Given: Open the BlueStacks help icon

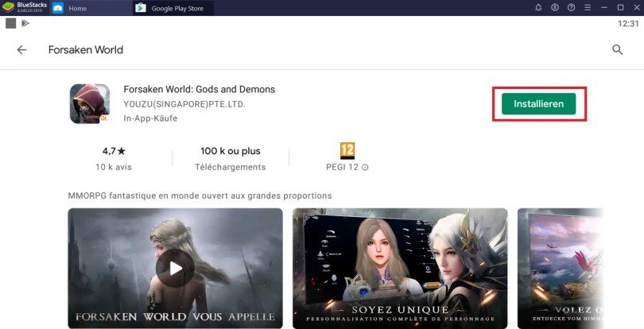Looking at the screenshot, I should pos(572,7).
